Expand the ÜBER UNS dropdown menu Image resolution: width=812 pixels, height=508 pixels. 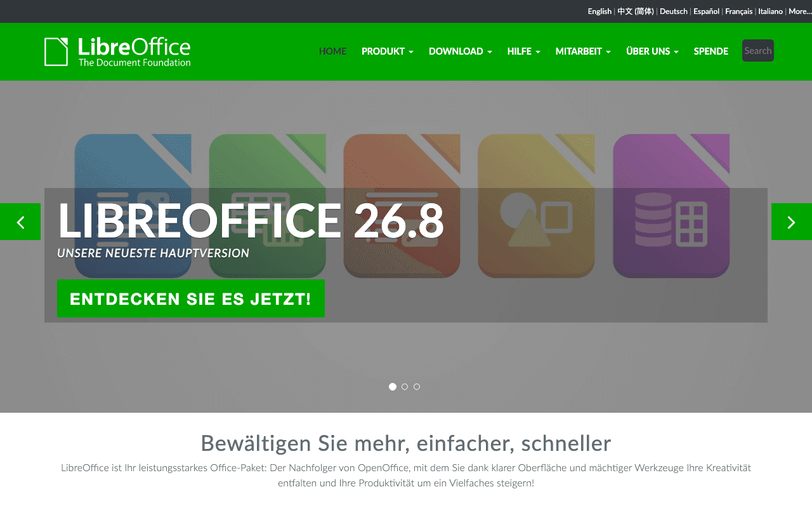click(x=652, y=51)
